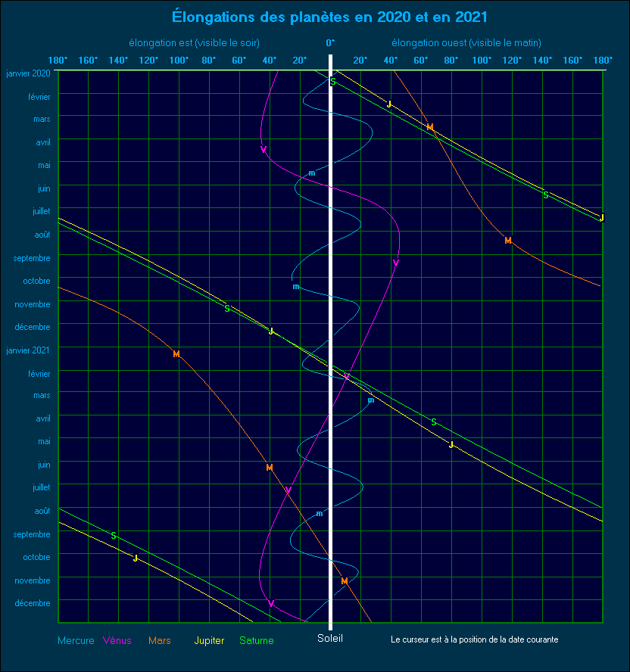Viewport: 630px width, 672px height.
Task: Select the 'élongation est (visible le soir)' heading
Action: (x=195, y=43)
